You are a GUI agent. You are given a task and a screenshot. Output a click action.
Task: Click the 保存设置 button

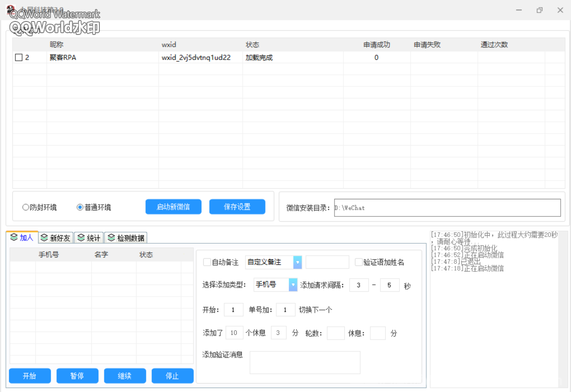click(x=237, y=207)
